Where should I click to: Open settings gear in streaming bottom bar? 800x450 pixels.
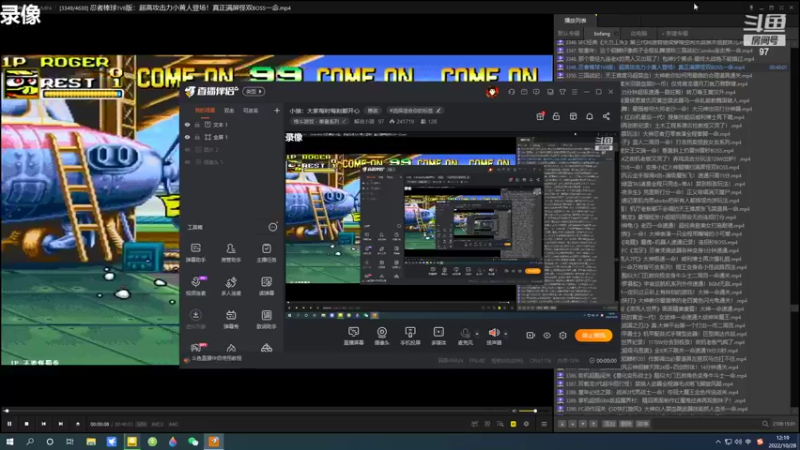point(563,335)
